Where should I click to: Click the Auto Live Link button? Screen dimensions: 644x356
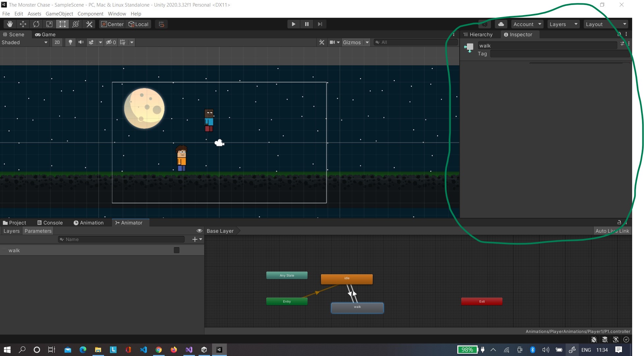(x=612, y=231)
